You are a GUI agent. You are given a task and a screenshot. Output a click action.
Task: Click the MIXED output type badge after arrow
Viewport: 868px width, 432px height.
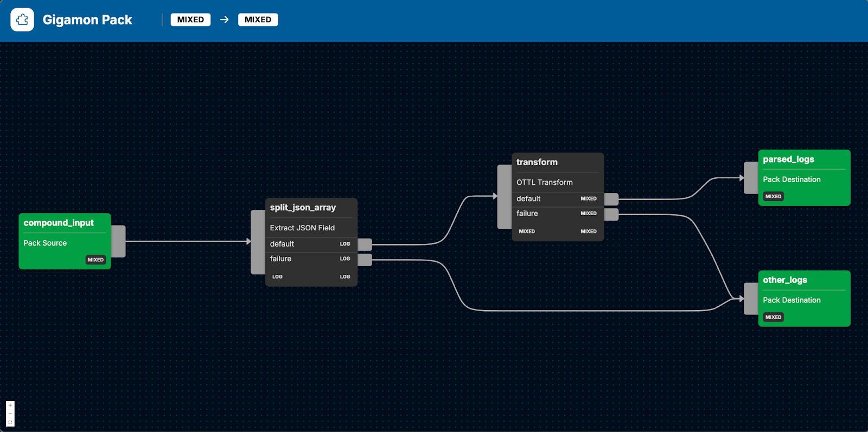coord(258,20)
